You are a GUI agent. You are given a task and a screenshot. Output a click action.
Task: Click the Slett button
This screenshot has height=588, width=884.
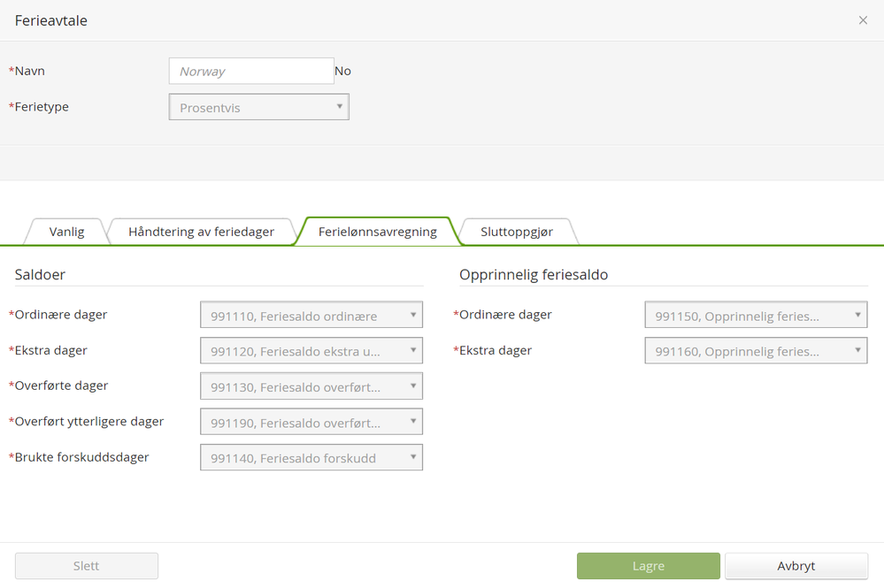click(87, 566)
